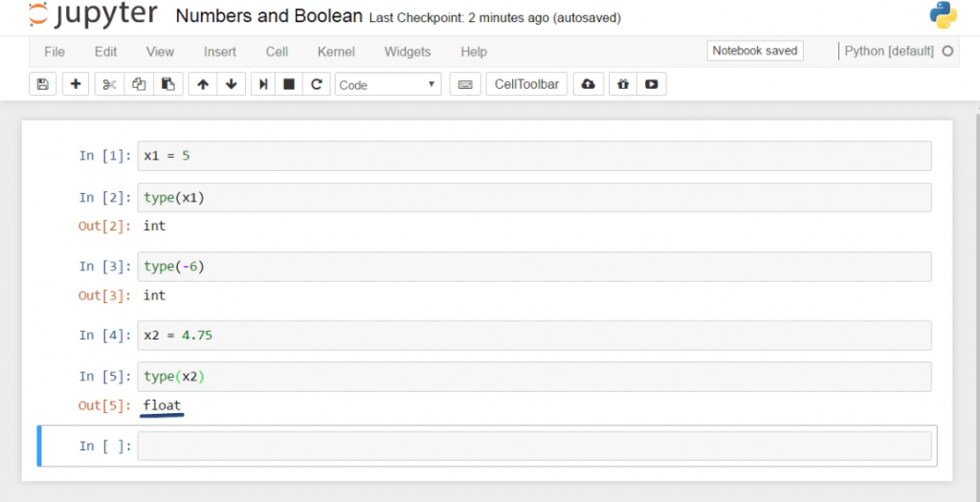The height and width of the screenshot is (502, 980).
Task: Move selected cell down
Action: [x=231, y=84]
